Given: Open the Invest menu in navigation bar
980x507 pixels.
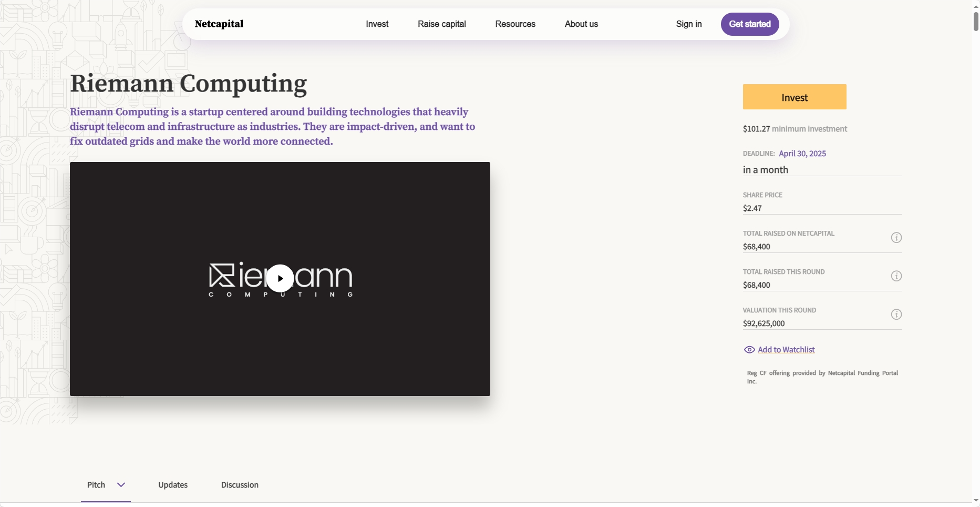Looking at the screenshot, I should point(377,24).
